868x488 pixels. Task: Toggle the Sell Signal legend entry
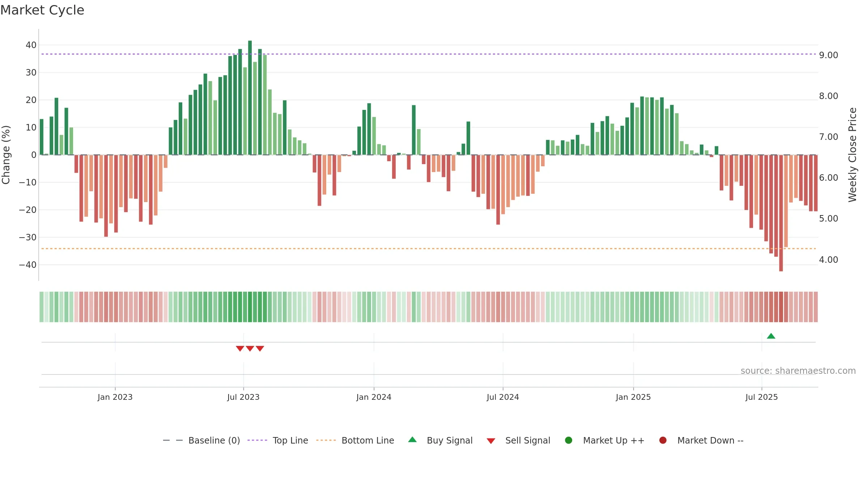tap(518, 440)
